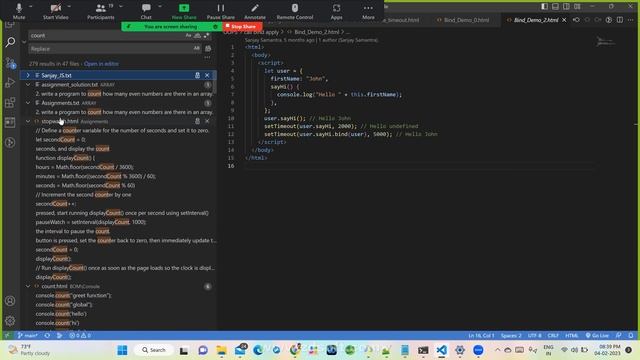Image resolution: width=640 pixels, height=360 pixels.
Task: Toggle search details ellipsis
Action: tap(207, 58)
